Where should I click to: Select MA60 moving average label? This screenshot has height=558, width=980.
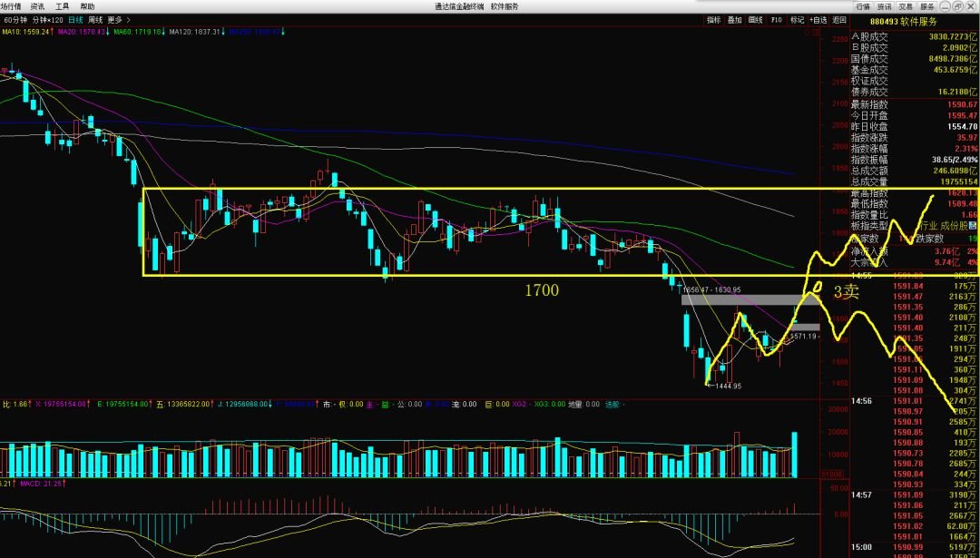coord(140,31)
